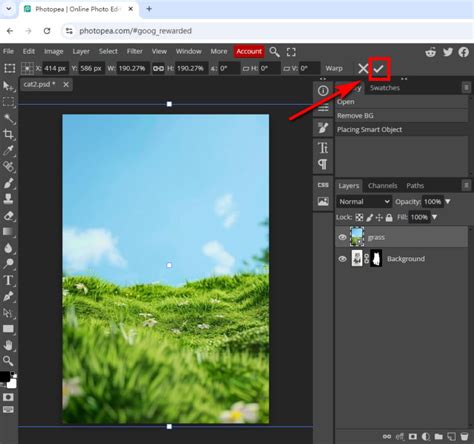Viewport: 474px width, 444px height.
Task: Create a new folder in Layers
Action: [439, 436]
